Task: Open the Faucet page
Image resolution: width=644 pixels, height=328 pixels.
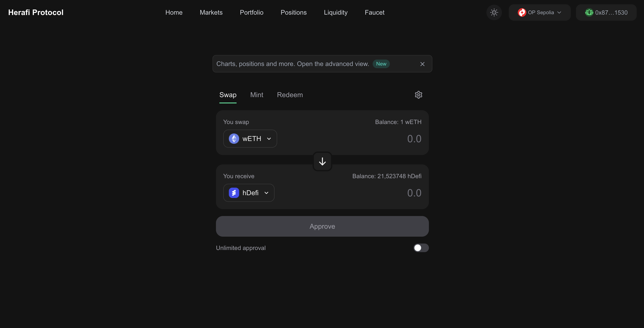Action: 375,12
